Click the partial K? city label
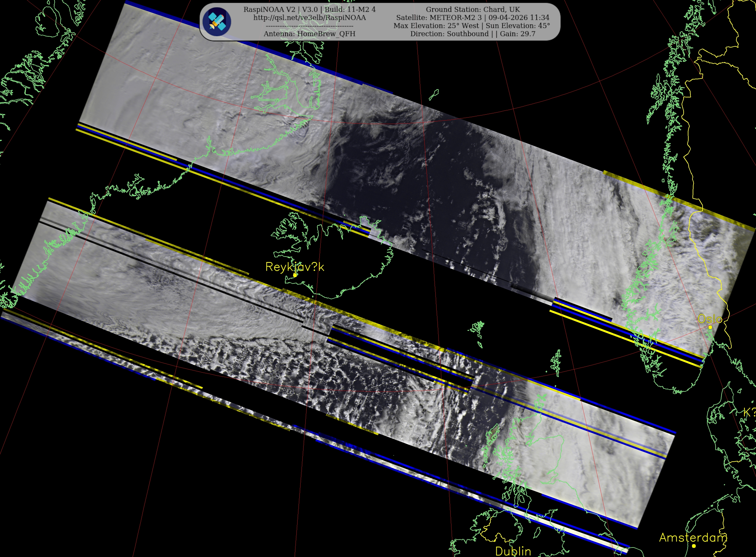This screenshot has height=557, width=756. (x=749, y=412)
